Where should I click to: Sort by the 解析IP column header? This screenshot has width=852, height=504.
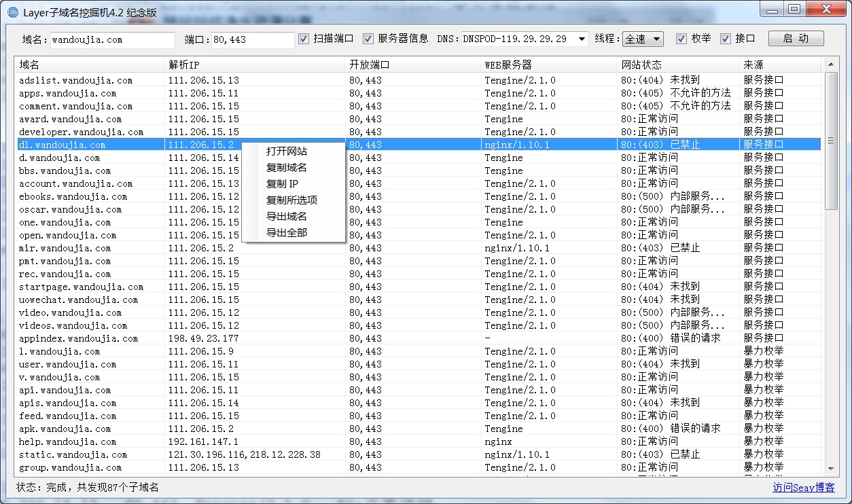[255, 65]
